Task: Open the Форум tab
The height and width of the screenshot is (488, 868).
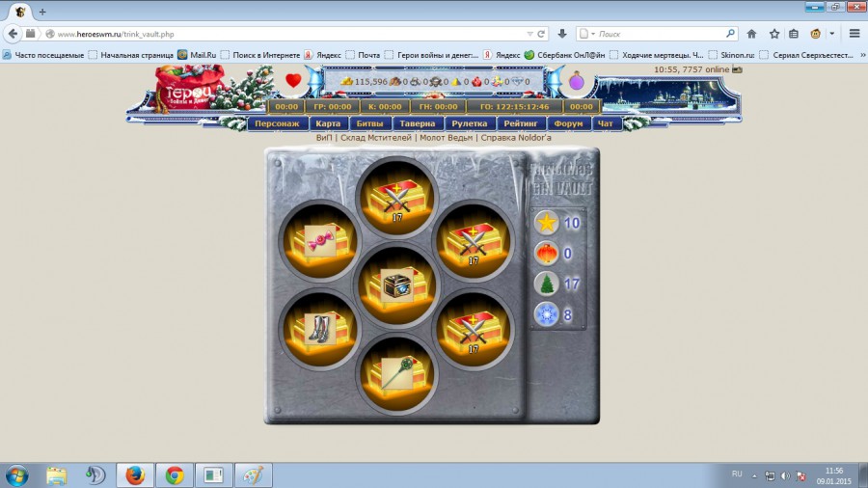Action: click(x=568, y=123)
